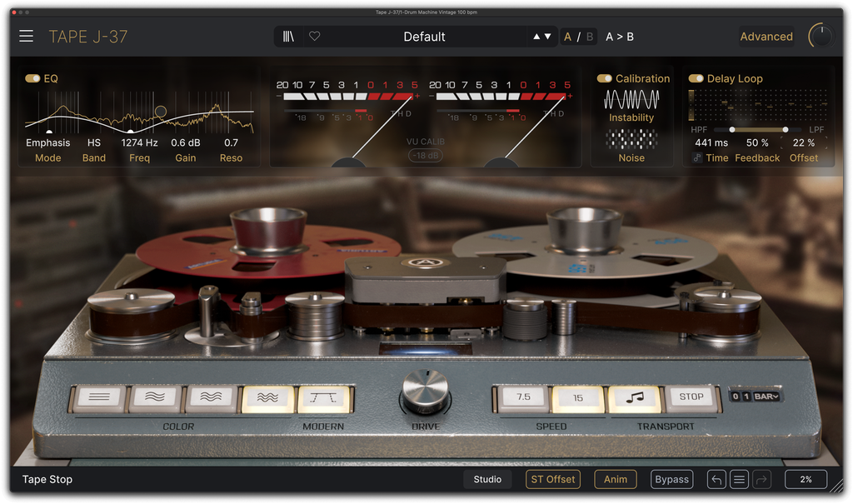
Task: Favorite the preset with heart icon
Action: coord(314,36)
